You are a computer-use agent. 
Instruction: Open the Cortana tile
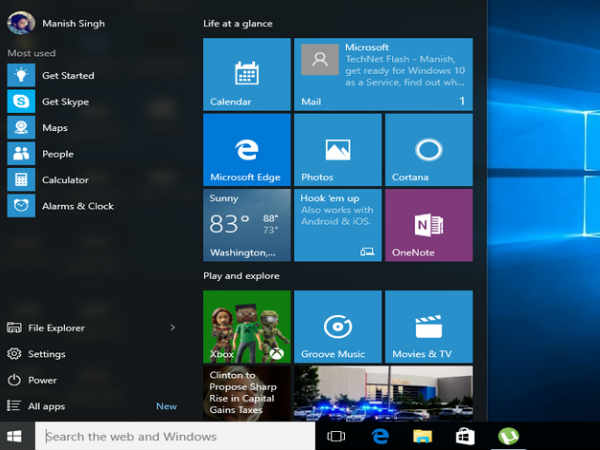(428, 149)
